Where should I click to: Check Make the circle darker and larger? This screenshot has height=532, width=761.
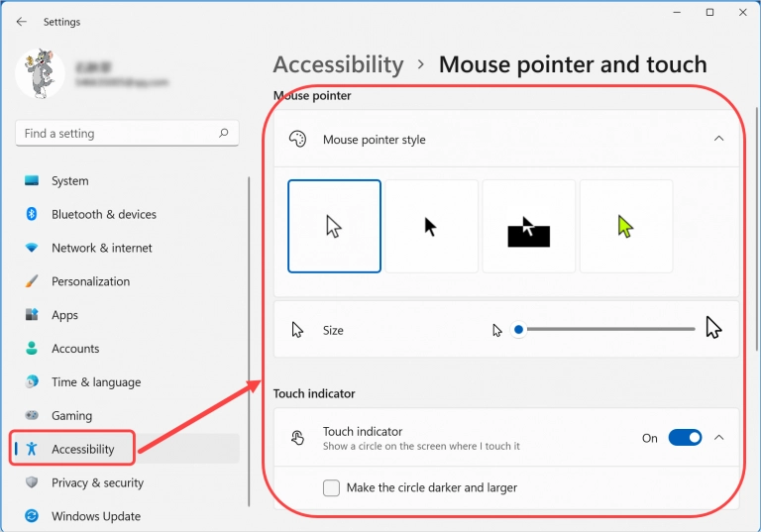[x=332, y=487]
